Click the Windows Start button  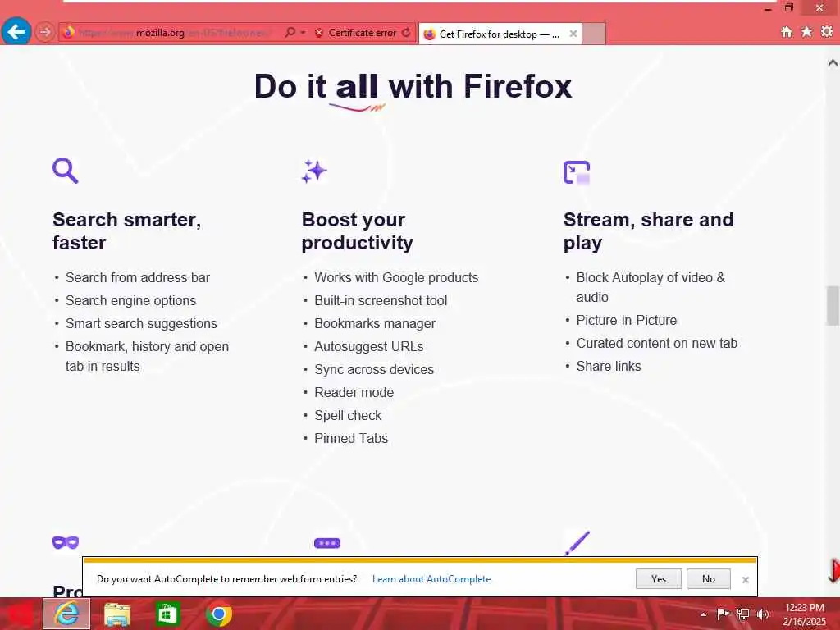coord(20,614)
